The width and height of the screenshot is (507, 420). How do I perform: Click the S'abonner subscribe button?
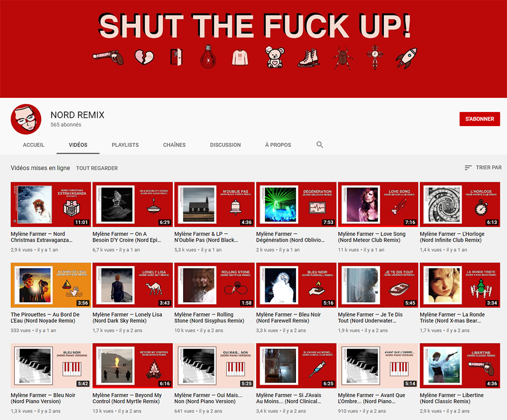click(x=480, y=119)
